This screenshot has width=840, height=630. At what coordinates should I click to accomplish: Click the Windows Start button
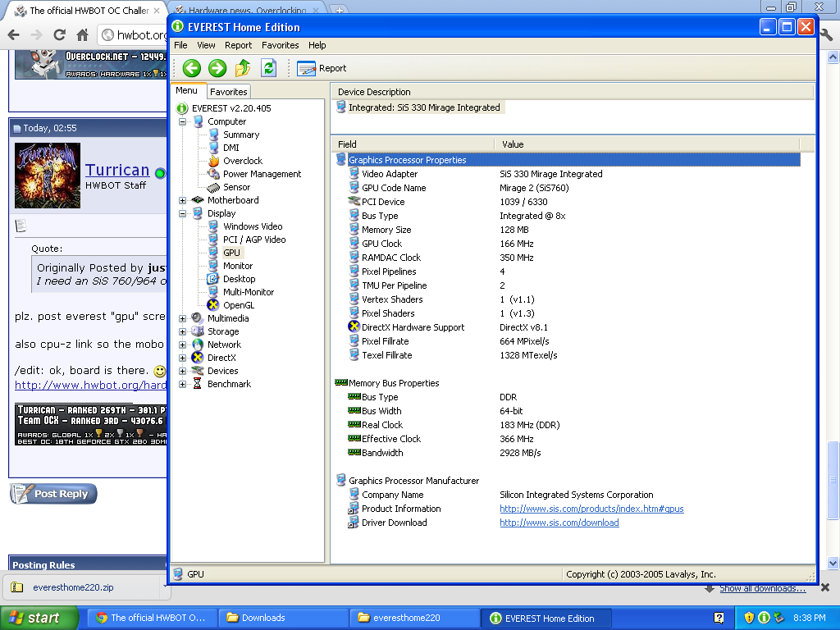(x=39, y=618)
